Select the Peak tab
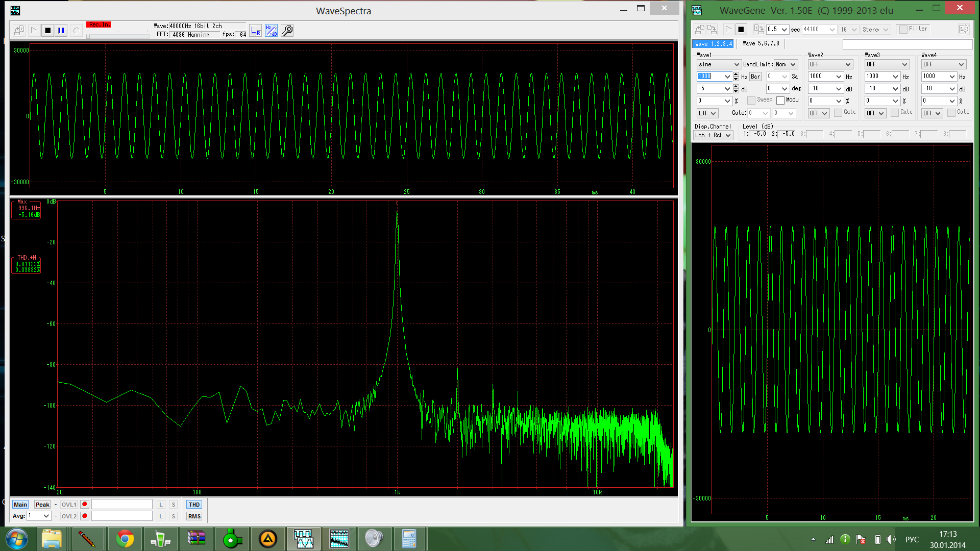Viewport: 980px width, 551px height. pyautogui.click(x=42, y=505)
